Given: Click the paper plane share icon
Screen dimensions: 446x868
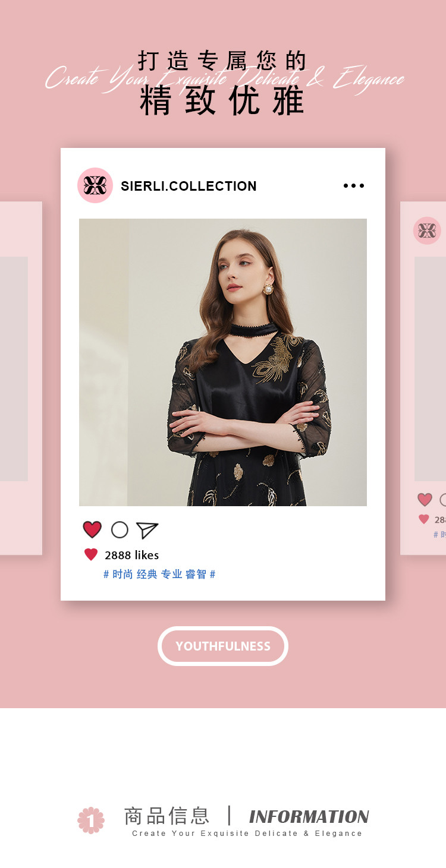Looking at the screenshot, I should (x=147, y=530).
